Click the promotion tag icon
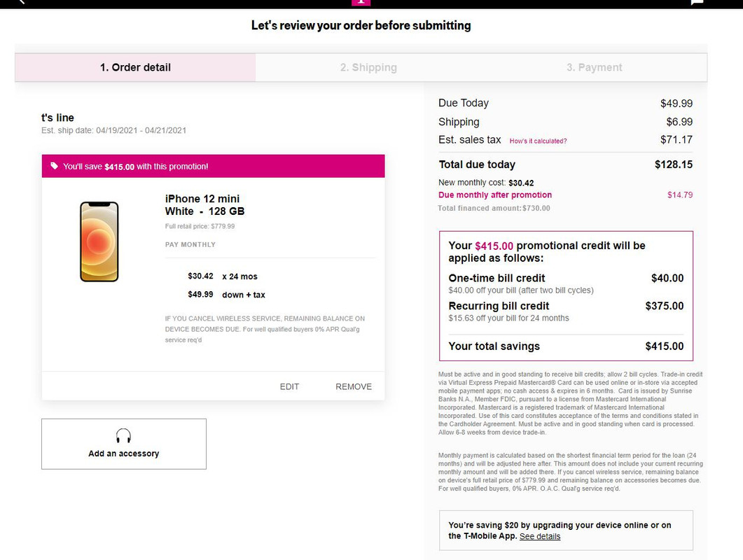This screenshot has width=743, height=560. pos(55,166)
